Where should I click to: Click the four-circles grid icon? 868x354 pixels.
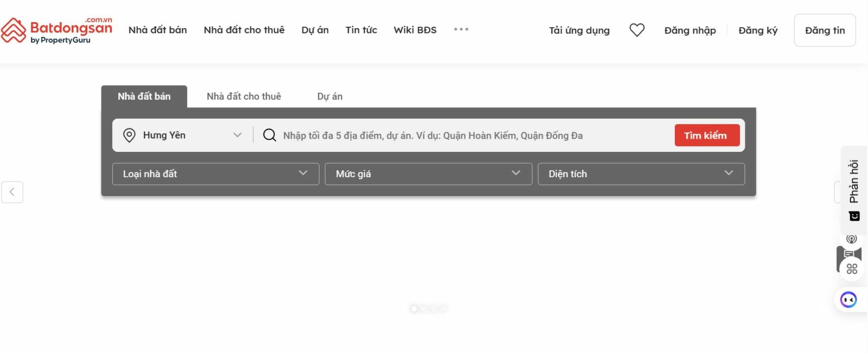pos(852,269)
